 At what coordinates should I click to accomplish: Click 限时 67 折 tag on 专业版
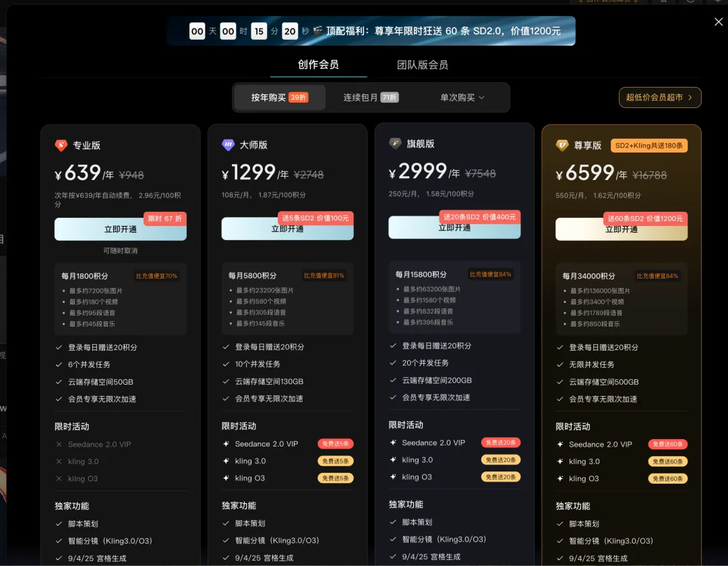point(165,219)
